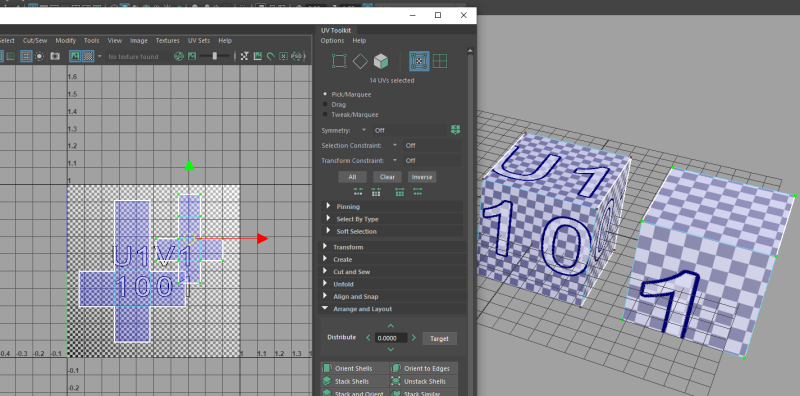Expand the Cut and Sew section
800x396 pixels.
392,271
